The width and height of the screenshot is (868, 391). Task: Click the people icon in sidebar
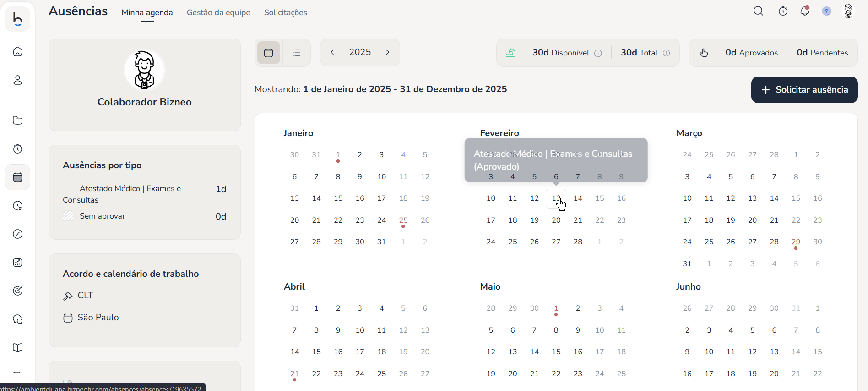(18, 80)
